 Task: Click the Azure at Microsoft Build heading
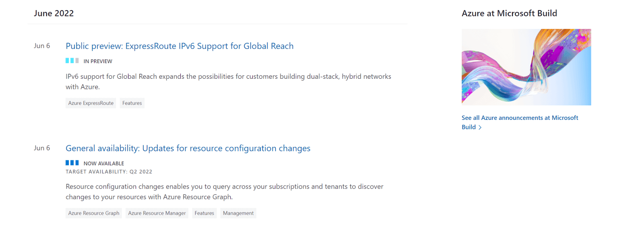pos(509,14)
